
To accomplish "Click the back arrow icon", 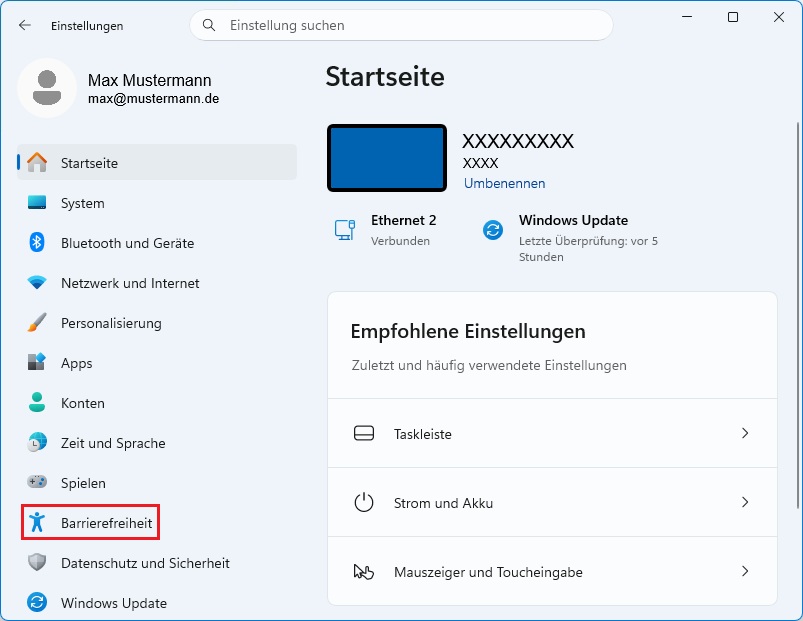I will pyautogui.click(x=25, y=25).
